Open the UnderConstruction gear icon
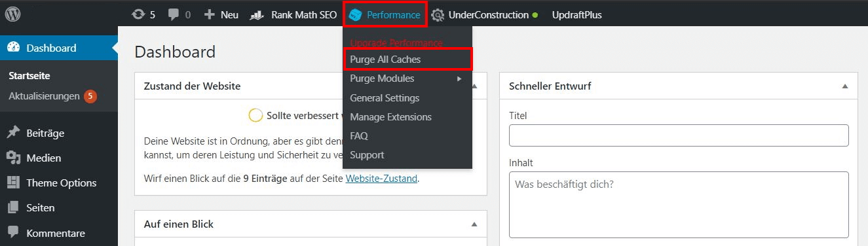Viewport: 868px width, 246px height. [x=438, y=14]
